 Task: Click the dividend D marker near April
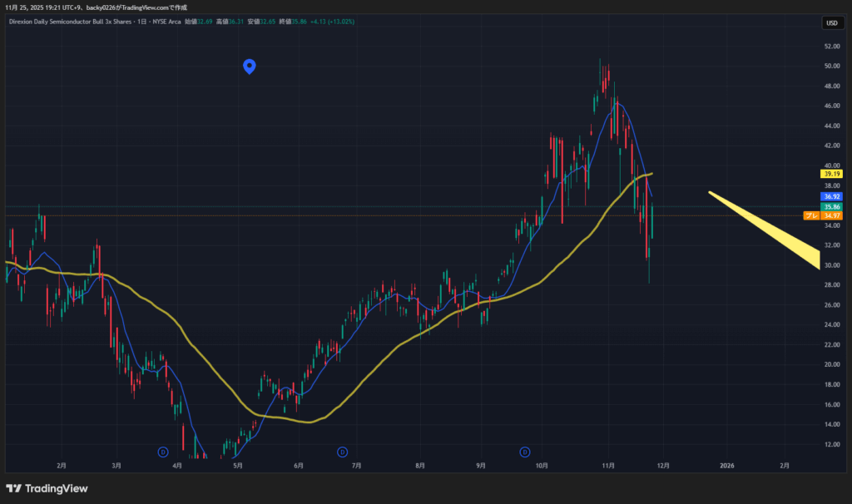coord(163,452)
